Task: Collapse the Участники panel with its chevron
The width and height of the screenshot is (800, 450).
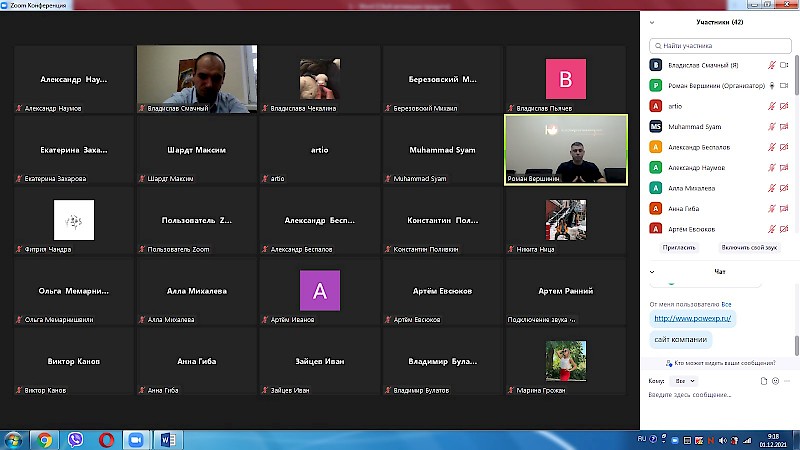Action: [653, 21]
